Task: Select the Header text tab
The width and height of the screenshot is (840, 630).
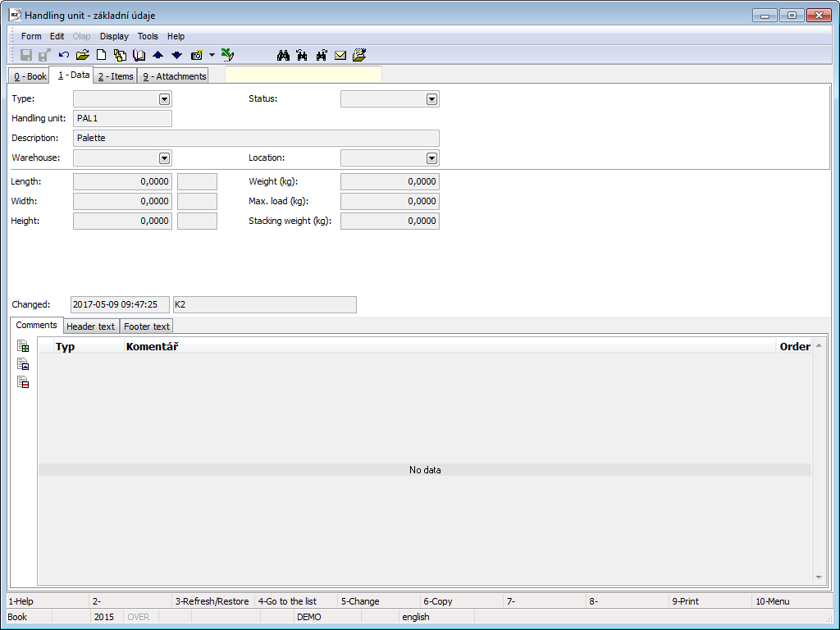Action: [90, 326]
